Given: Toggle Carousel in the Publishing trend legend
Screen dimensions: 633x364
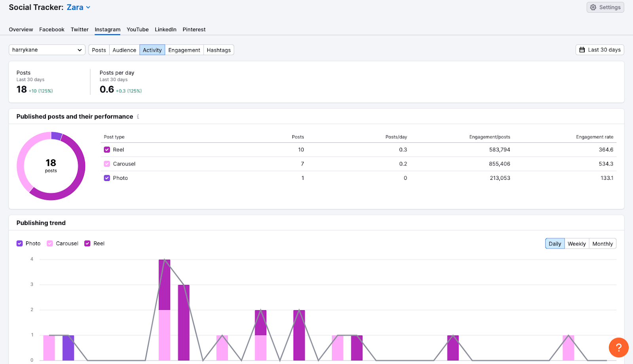Looking at the screenshot, I should coord(50,243).
